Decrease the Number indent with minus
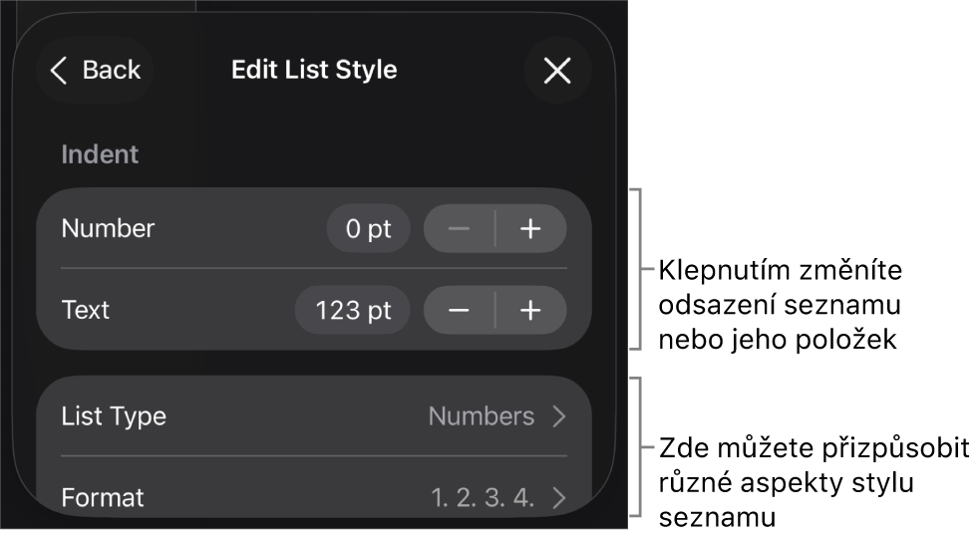 [459, 229]
